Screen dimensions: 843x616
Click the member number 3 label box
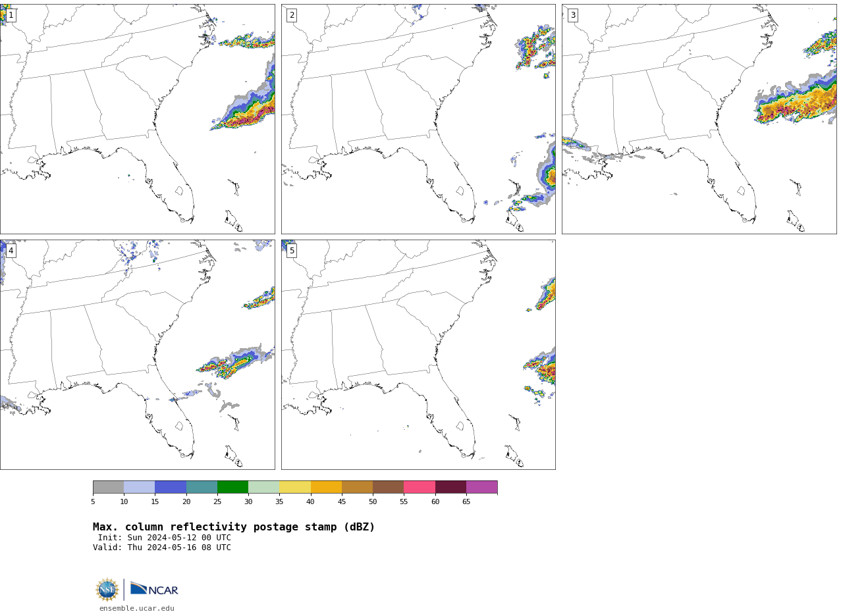click(x=572, y=15)
